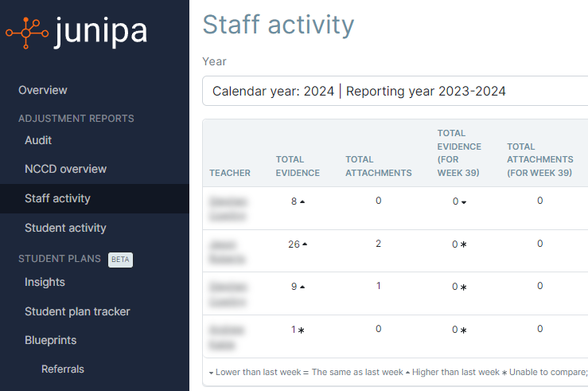588x391 pixels.
Task: Sort by Total Evidence column
Action: [x=298, y=166]
